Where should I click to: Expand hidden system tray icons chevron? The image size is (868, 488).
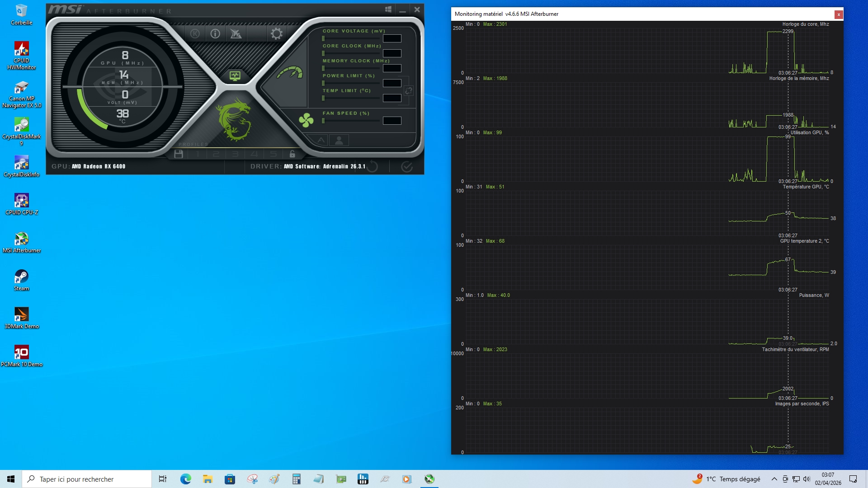click(774, 479)
